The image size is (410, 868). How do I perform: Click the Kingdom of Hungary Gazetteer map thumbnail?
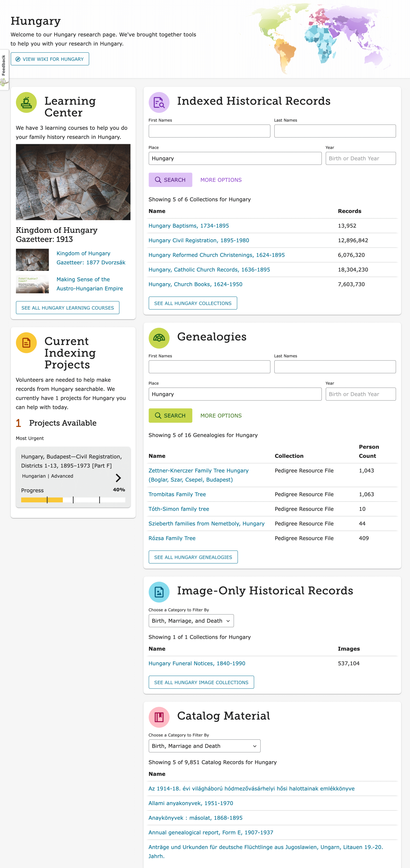tap(73, 182)
